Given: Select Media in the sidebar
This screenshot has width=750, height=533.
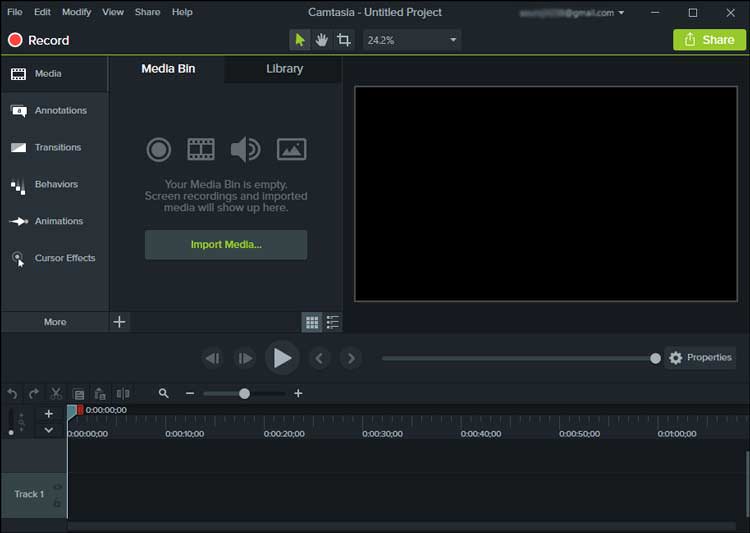Looking at the screenshot, I should [55, 74].
